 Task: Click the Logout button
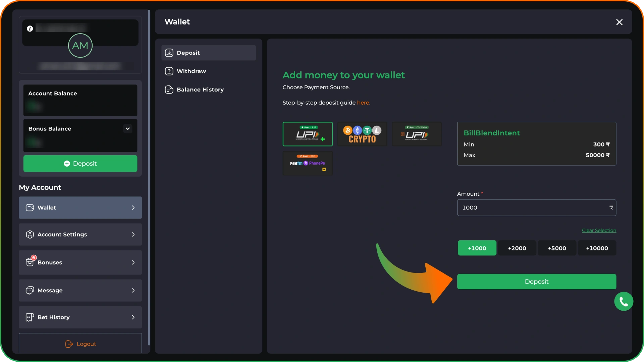coord(80,344)
